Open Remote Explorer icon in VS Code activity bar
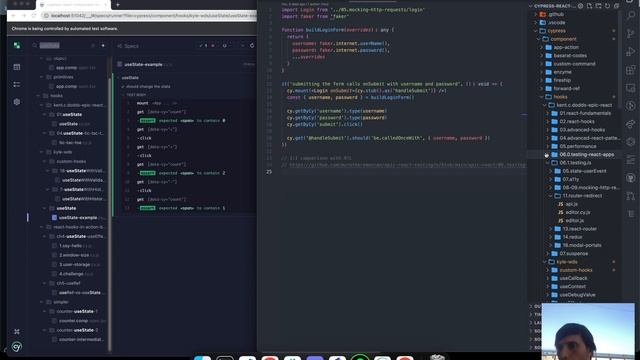The height and width of the screenshot is (360, 640). pos(631,88)
